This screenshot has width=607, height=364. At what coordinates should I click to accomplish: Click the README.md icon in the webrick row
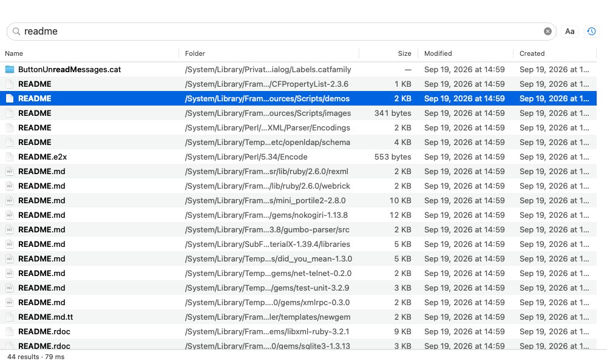pyautogui.click(x=10, y=186)
